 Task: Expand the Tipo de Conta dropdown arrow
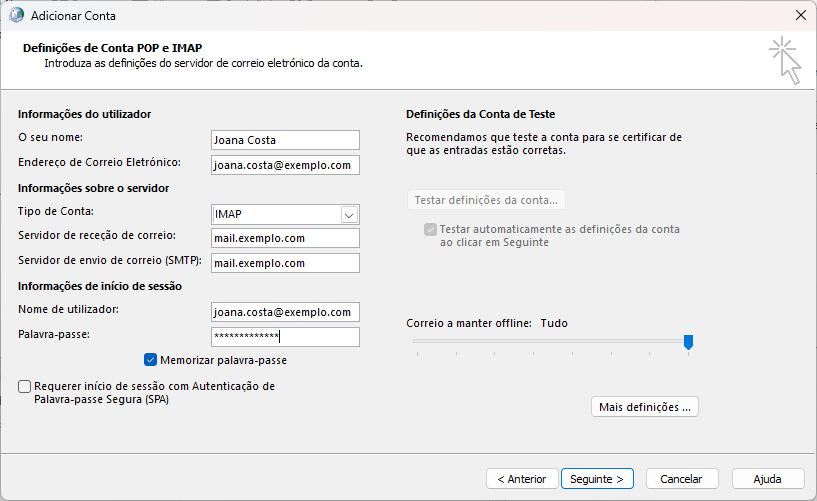coord(349,215)
